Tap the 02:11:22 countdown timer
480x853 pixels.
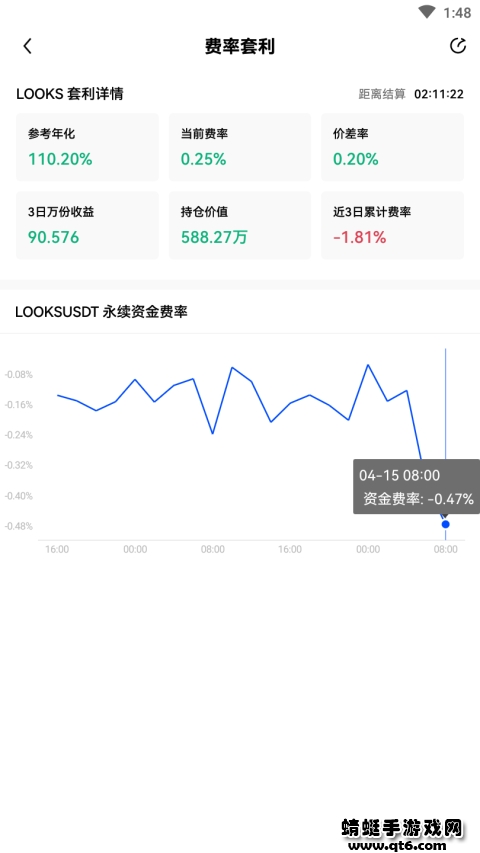point(439,94)
